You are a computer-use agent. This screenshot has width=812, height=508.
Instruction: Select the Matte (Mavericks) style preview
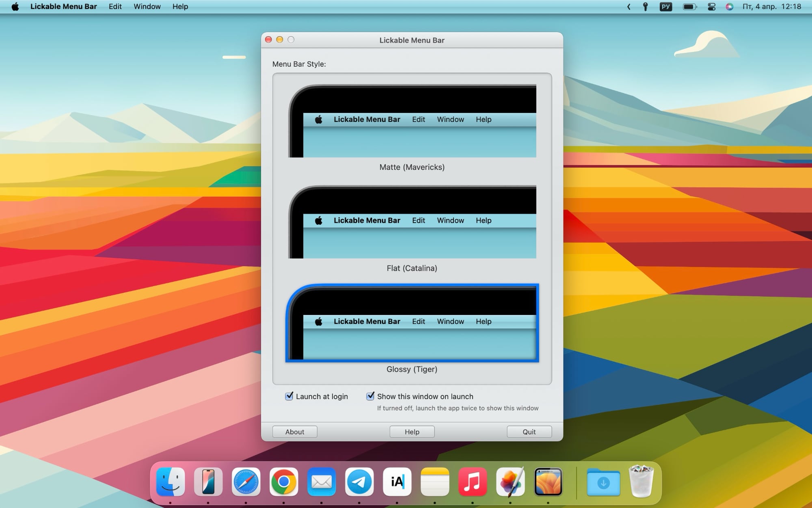coord(412,121)
